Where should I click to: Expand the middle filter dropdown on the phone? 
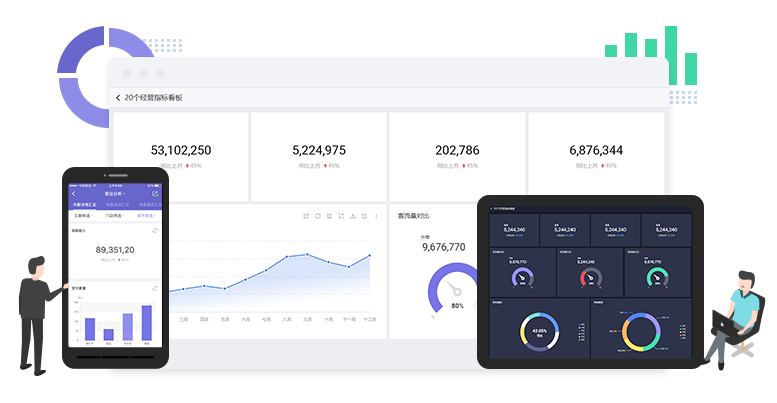tap(114, 215)
